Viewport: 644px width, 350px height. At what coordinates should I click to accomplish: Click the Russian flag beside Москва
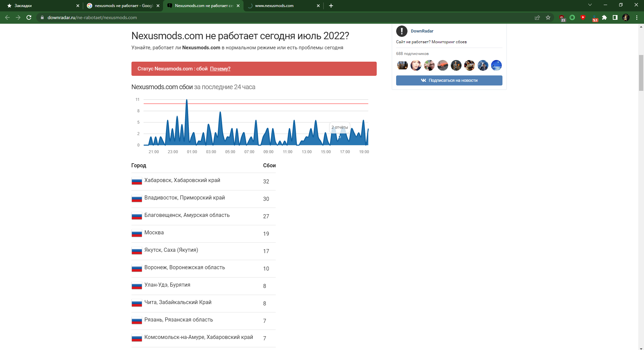[137, 233]
